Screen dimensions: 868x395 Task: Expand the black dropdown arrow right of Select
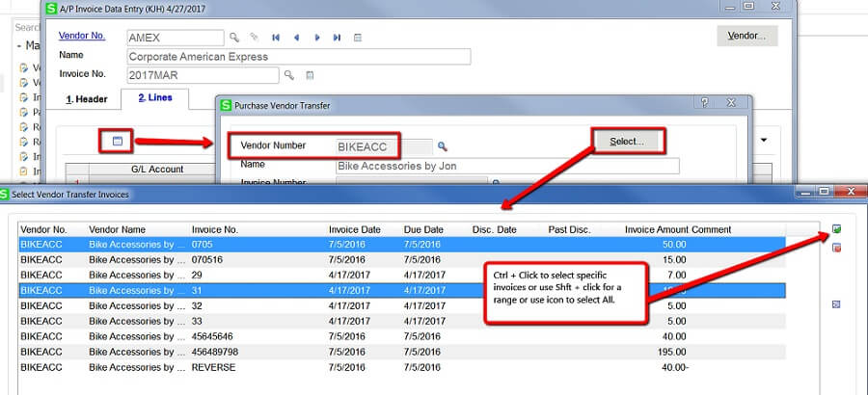(x=764, y=141)
